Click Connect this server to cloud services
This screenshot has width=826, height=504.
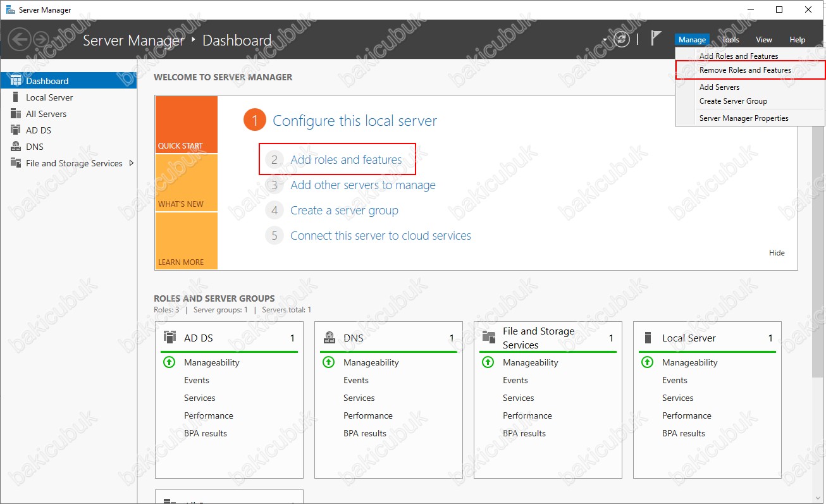(x=381, y=236)
